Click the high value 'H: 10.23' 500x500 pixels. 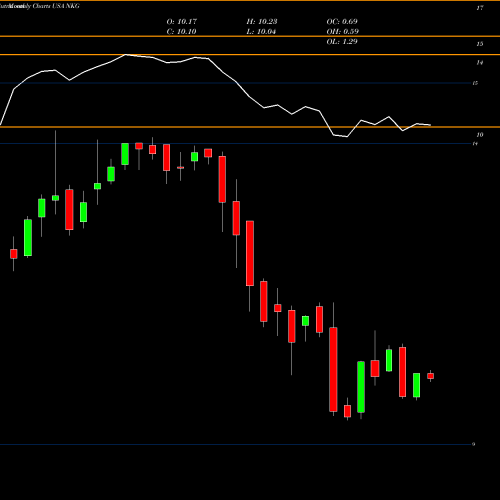coord(262,21)
